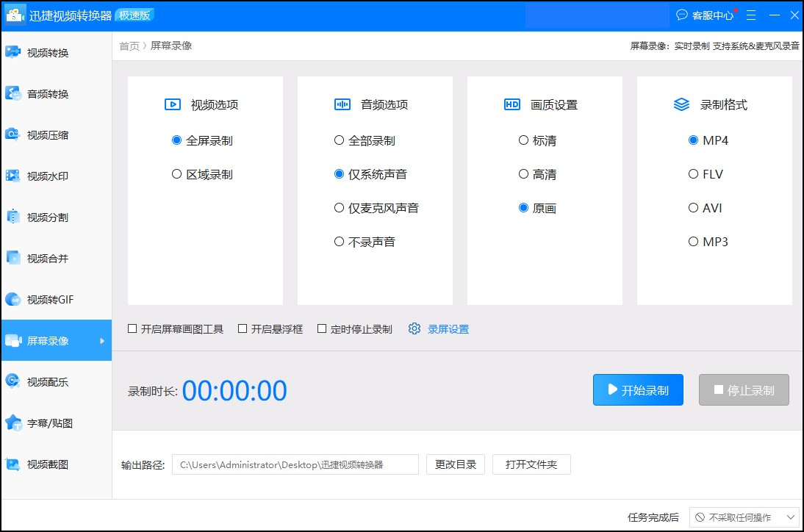Click the audio convert sidebar icon

pos(12,93)
